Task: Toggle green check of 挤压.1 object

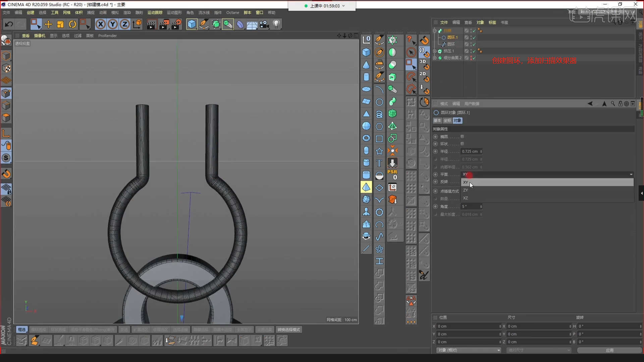Action: (474, 51)
